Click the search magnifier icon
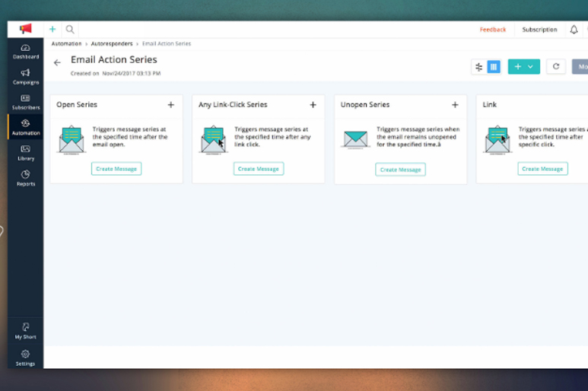The image size is (588, 391). click(70, 30)
